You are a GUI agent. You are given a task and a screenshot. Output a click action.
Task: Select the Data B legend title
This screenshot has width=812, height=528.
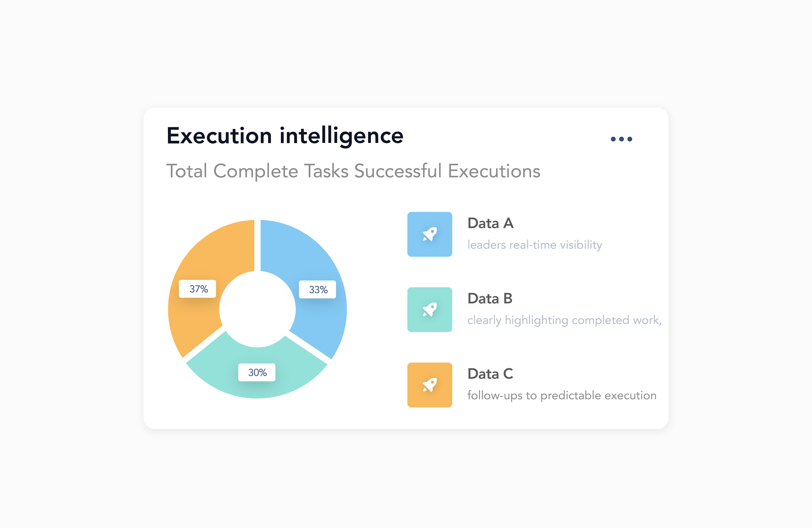[490, 299]
